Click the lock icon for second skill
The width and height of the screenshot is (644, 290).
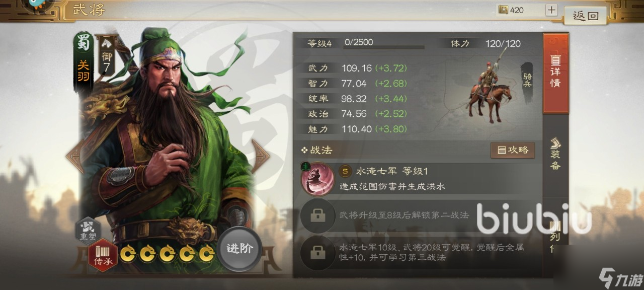pos(317,215)
